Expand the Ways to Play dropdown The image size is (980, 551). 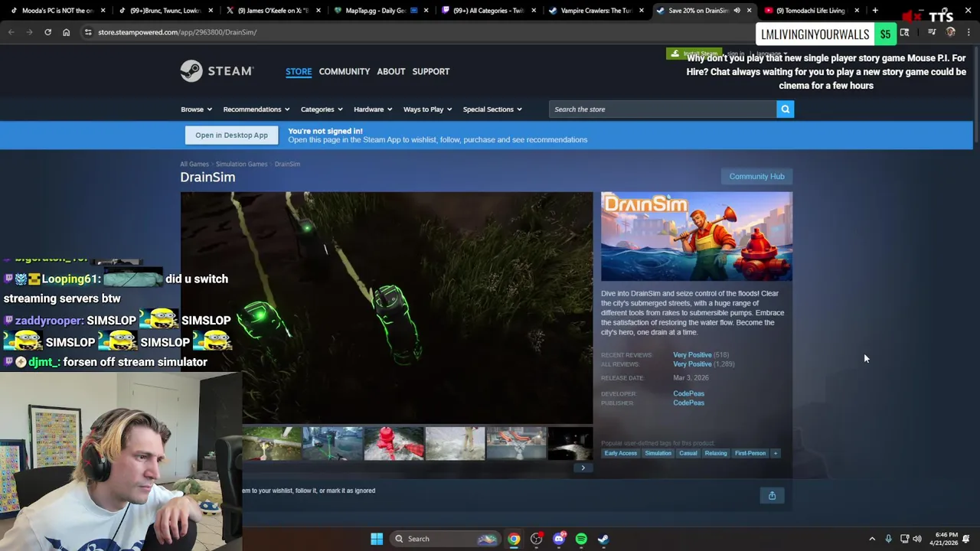(x=428, y=109)
